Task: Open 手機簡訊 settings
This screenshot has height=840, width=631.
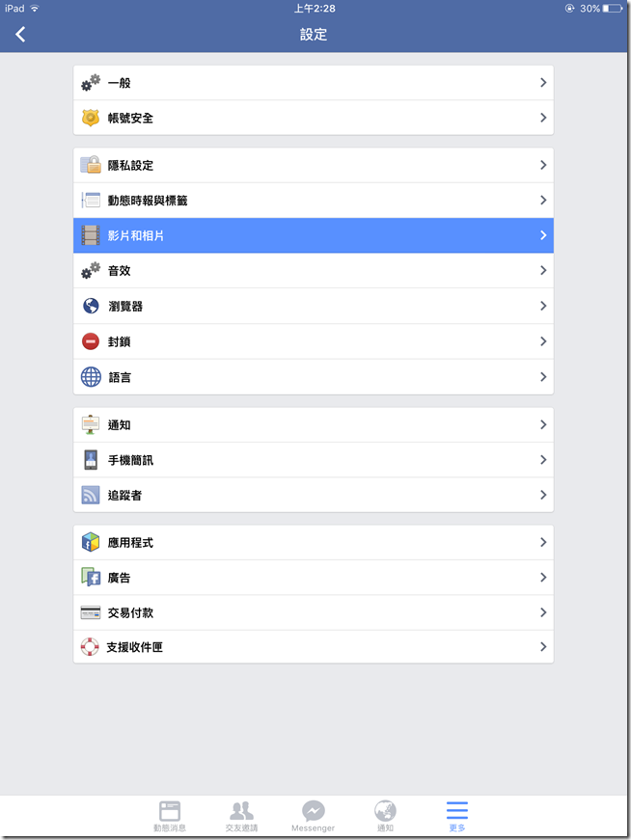Action: tap(313, 460)
